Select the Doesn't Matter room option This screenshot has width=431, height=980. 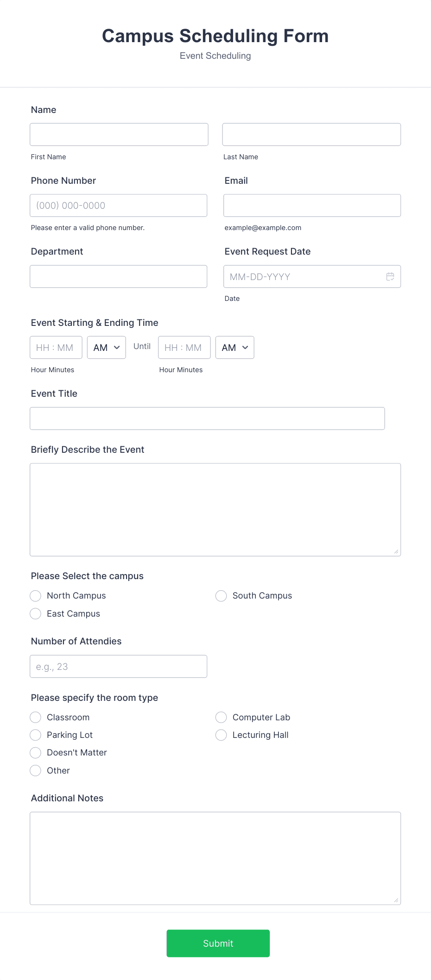coord(35,753)
